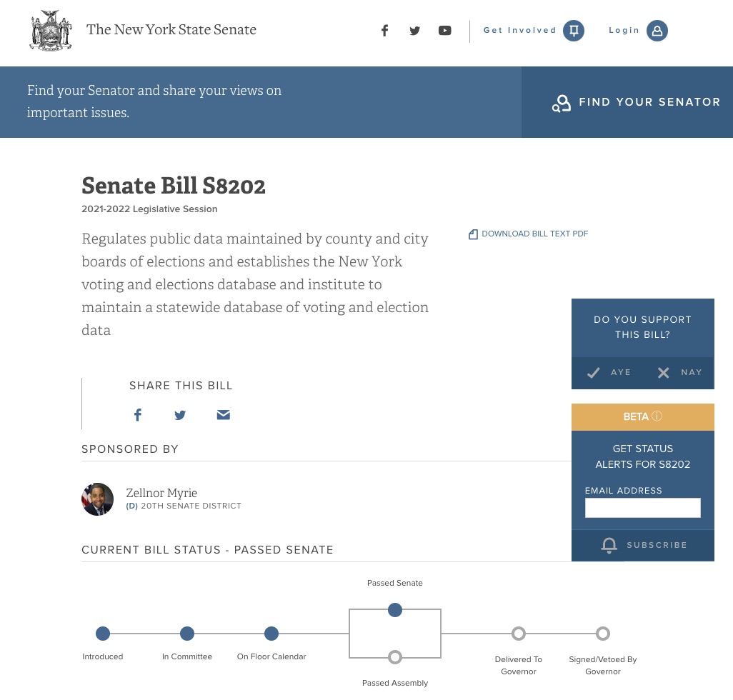
Task: Open the Senate Twitter page from header
Action: coord(414,31)
